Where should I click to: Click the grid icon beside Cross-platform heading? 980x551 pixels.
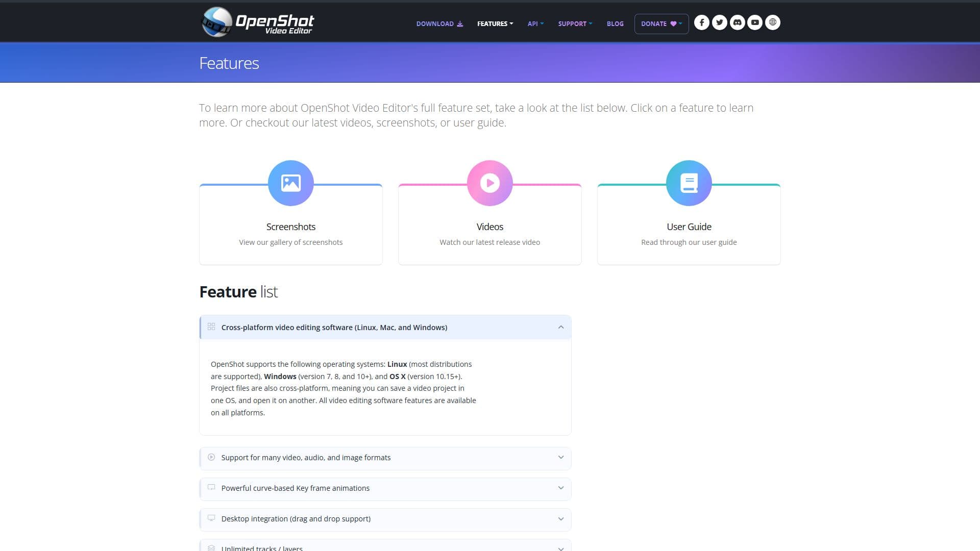[211, 327]
